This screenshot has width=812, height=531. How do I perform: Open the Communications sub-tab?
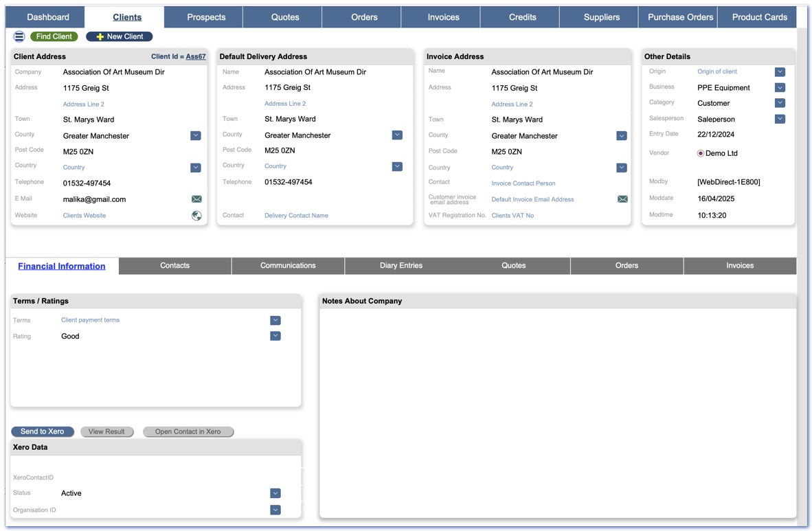pos(288,266)
